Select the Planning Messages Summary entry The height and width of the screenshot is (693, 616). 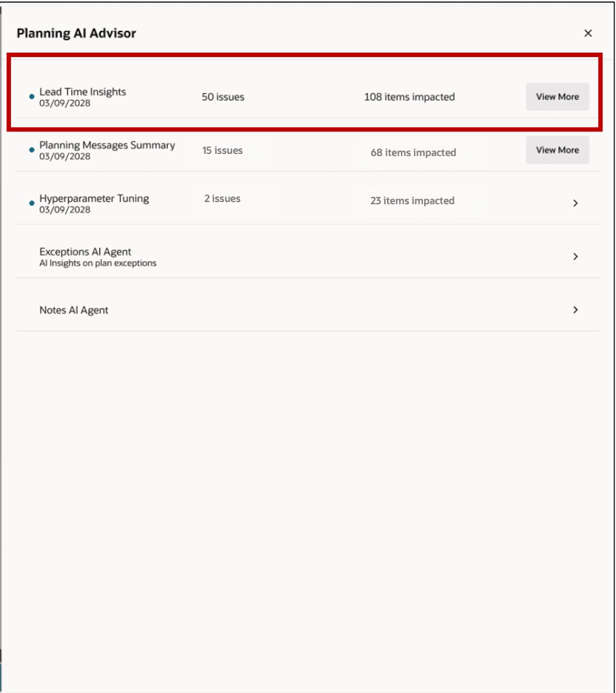pyautogui.click(x=107, y=146)
